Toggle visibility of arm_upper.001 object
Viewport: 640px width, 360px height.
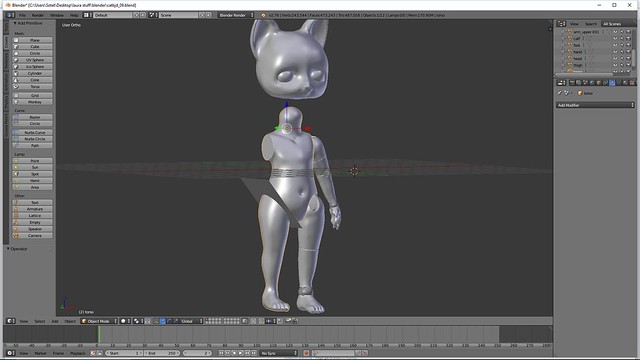point(615,32)
